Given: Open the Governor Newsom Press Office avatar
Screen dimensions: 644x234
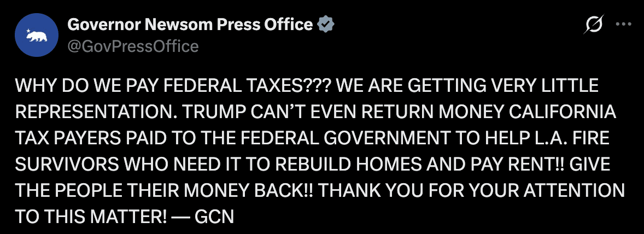Looking at the screenshot, I should tap(36, 36).
